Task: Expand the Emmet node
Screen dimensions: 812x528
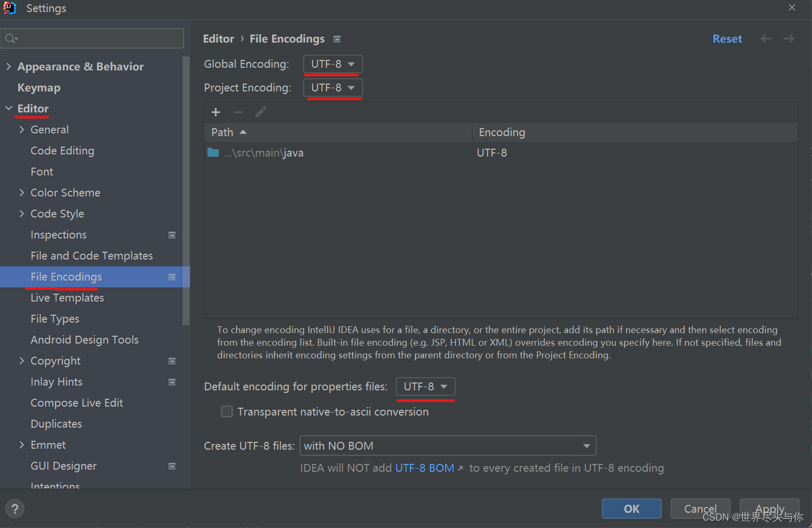Action: (x=22, y=444)
